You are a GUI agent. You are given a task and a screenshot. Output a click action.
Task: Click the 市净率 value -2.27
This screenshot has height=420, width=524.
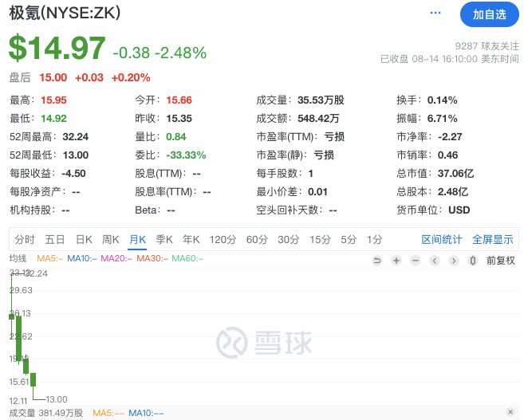click(450, 137)
